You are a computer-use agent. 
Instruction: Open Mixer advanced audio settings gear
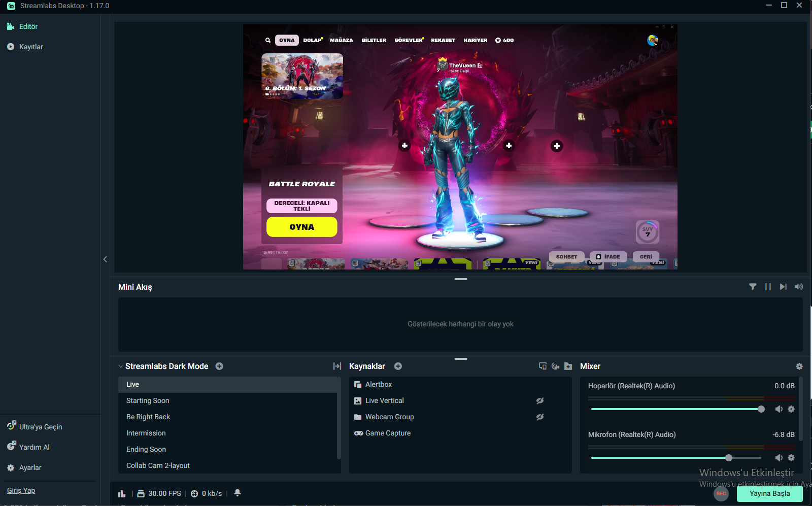click(x=799, y=366)
